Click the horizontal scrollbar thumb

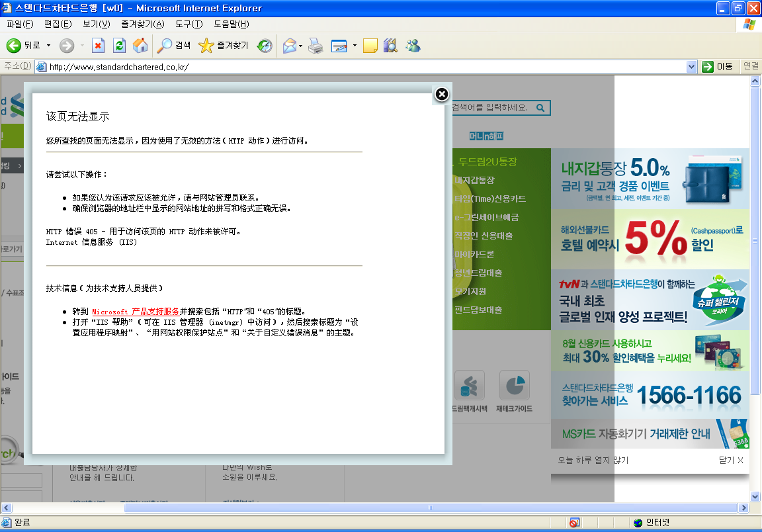[431, 508]
